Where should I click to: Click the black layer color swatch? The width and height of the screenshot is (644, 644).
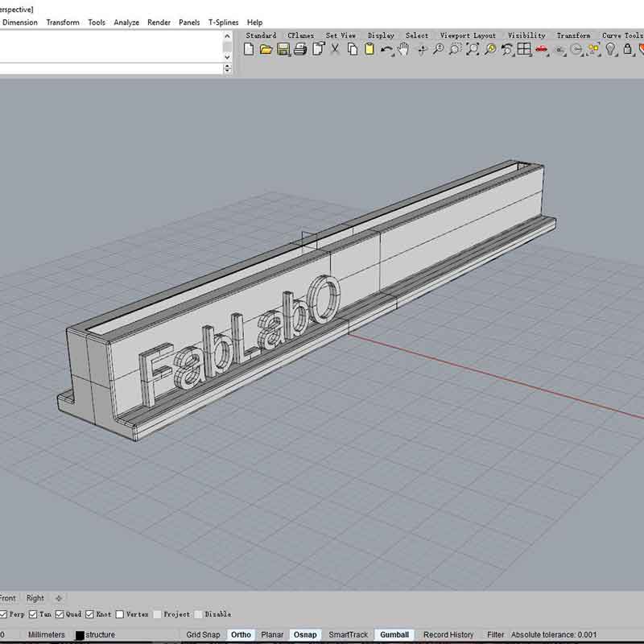click(80, 635)
